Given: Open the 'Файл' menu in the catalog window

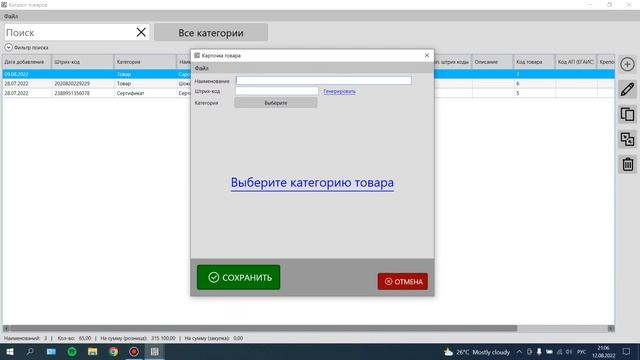Looking at the screenshot, I should 11,16.
